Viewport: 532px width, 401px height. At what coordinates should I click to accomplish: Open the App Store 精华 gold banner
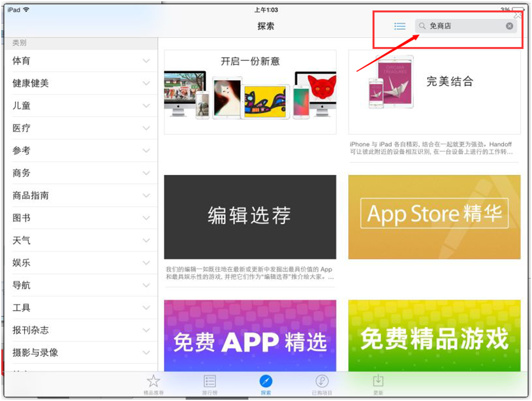(434, 217)
